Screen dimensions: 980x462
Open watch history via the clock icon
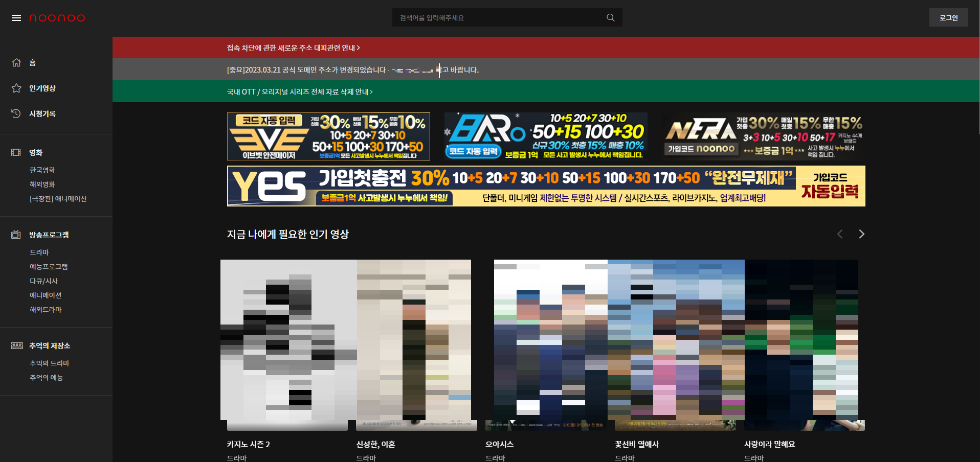(16, 113)
